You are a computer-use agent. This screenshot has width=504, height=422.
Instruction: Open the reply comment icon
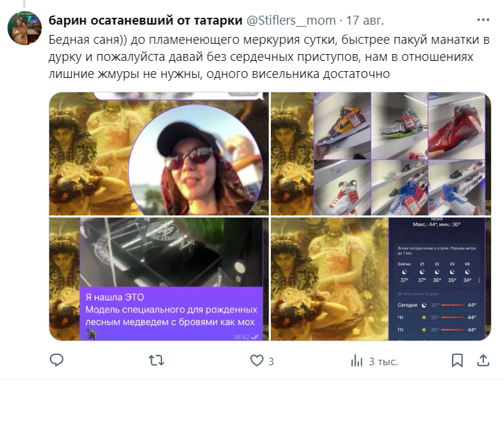[57, 360]
